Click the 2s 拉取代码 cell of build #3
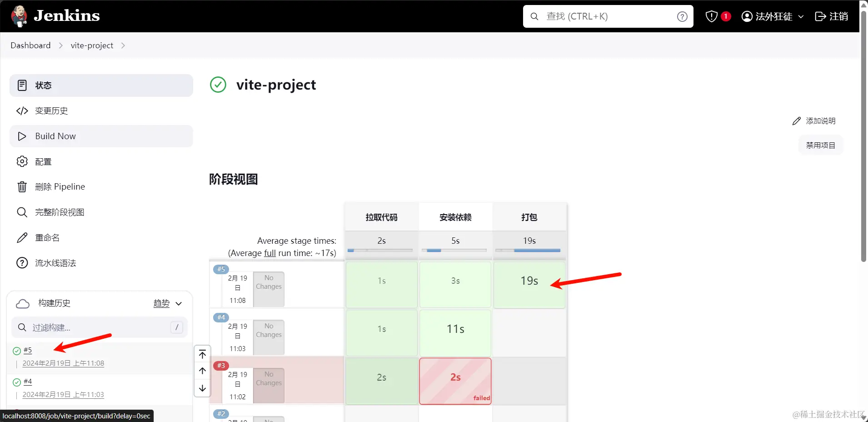This screenshot has height=422, width=868. point(381,381)
